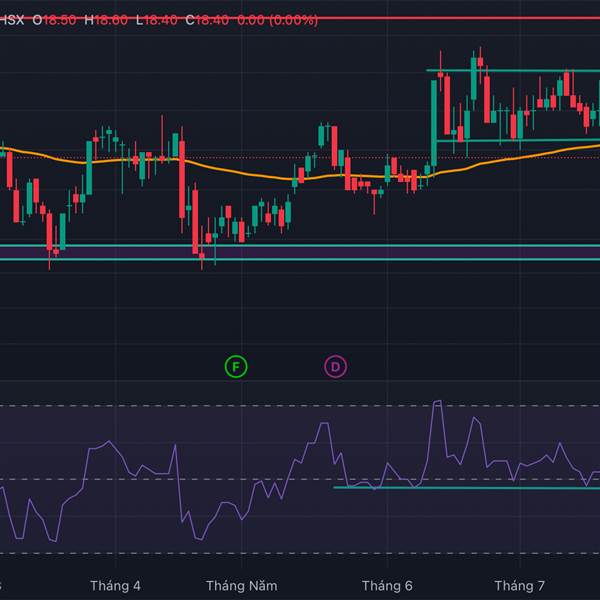Select the Tháng 6 time axis label
The width and height of the screenshot is (600, 600).
click(387, 585)
